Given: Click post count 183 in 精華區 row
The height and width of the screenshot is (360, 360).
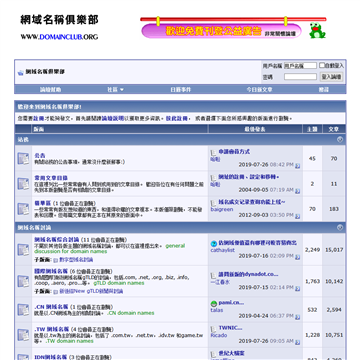Looking at the screenshot, I should 334,209.
